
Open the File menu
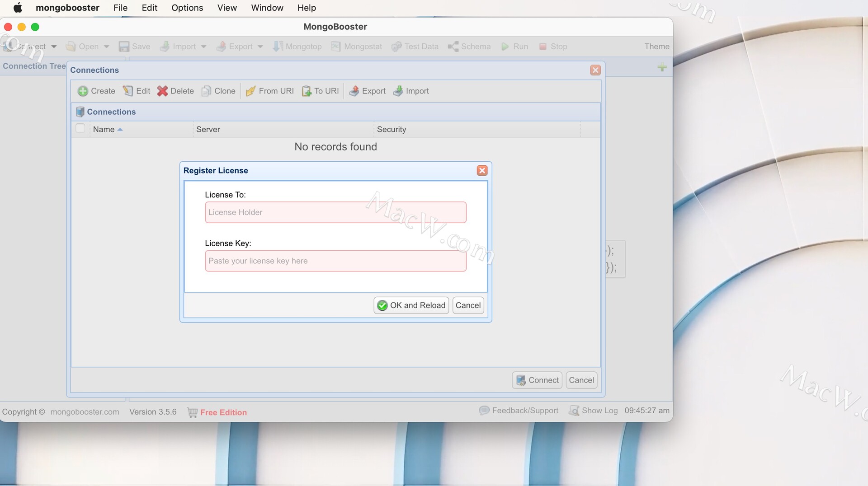pos(120,8)
